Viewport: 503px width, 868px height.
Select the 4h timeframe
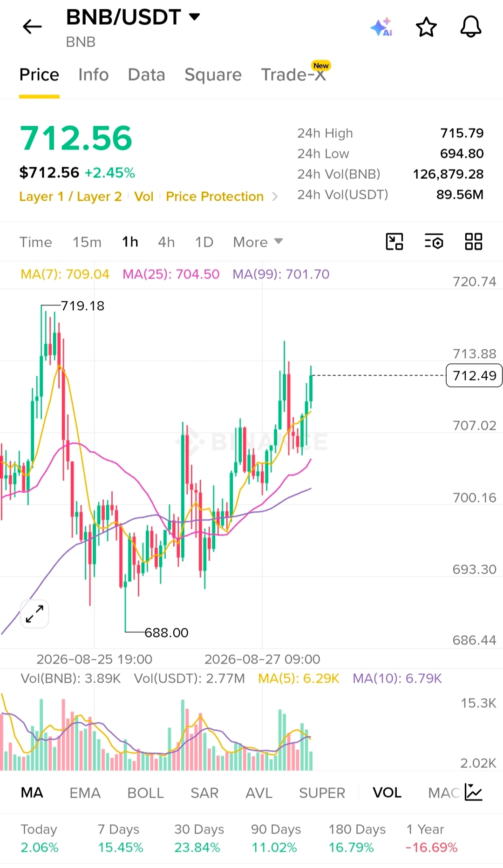tap(166, 242)
